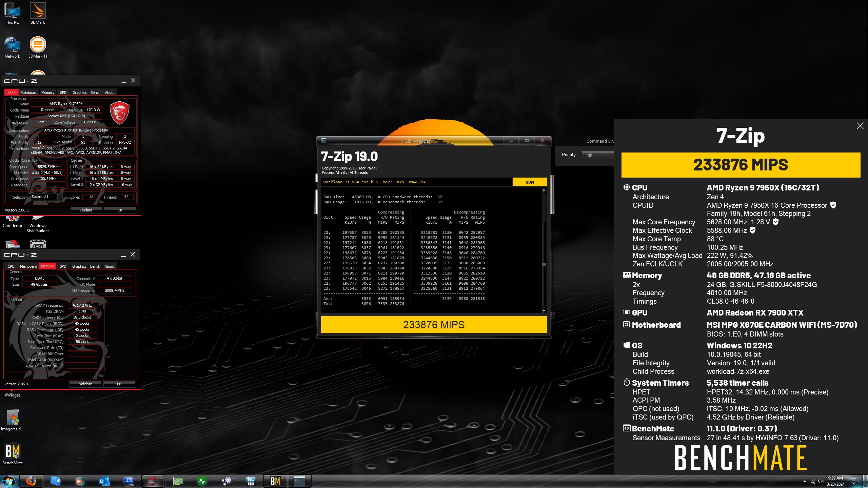This screenshot has width=868, height=488.
Task: Open Mainboard tab in bottom CPU-Z window
Action: coord(28,266)
